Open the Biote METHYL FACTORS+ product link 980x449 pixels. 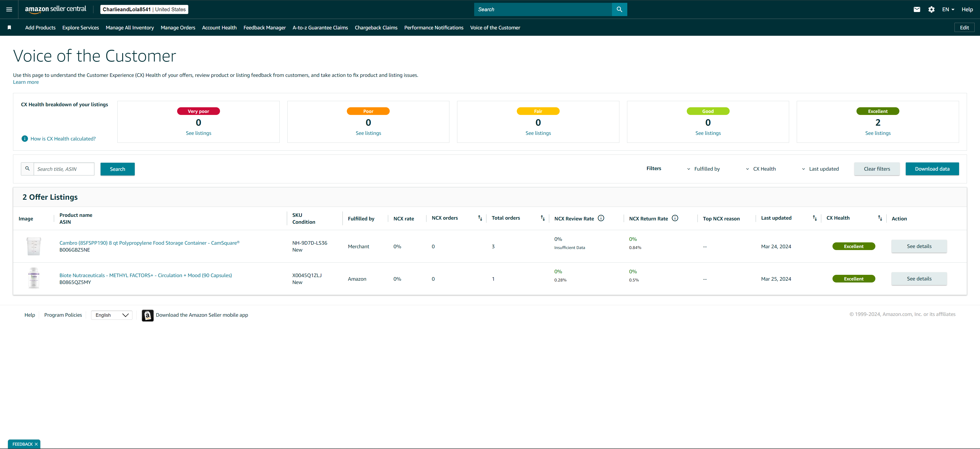pos(146,275)
